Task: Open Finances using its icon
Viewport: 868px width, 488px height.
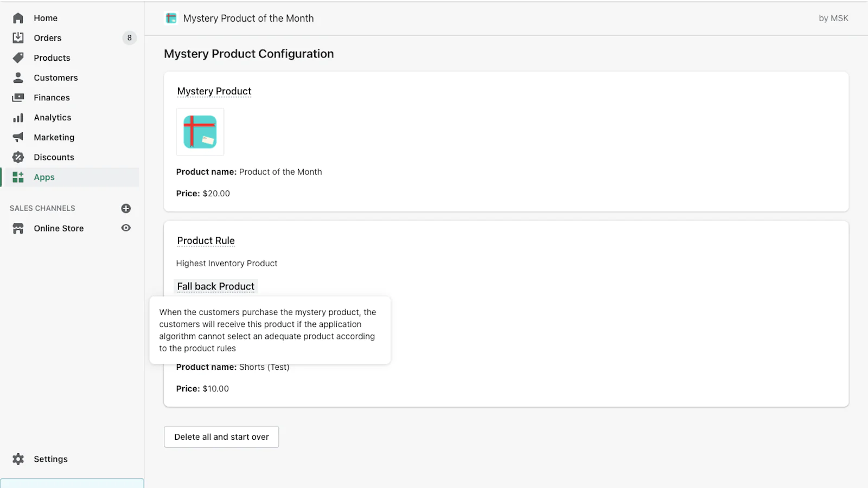Action: click(x=18, y=98)
